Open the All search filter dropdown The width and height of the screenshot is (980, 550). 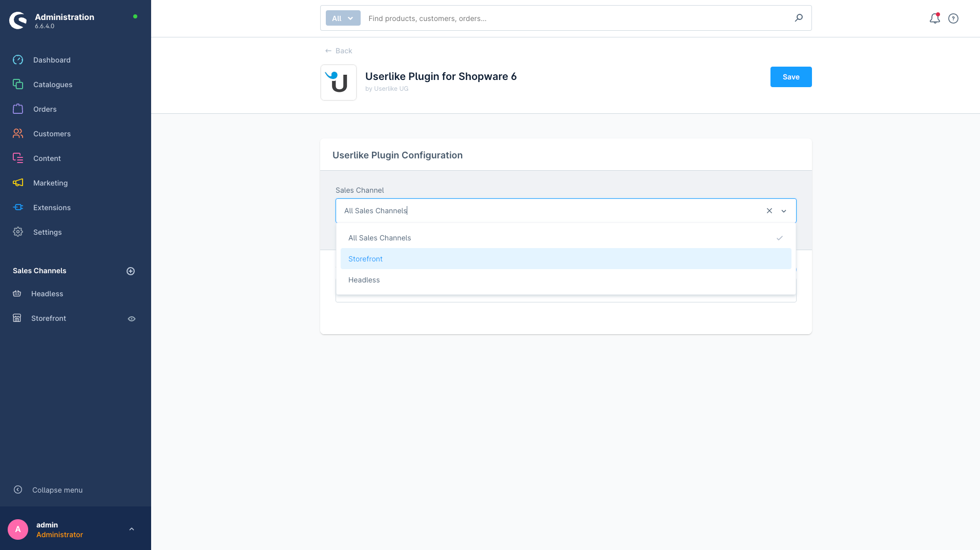[x=343, y=18]
